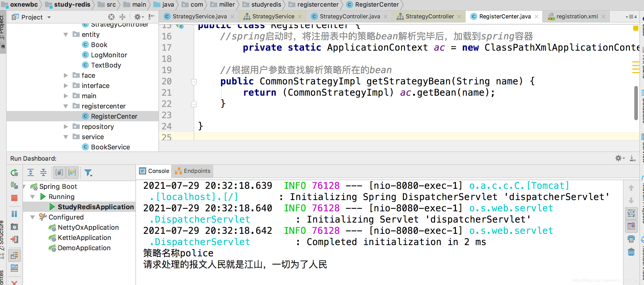
Task: Expand the repository folder node
Action: click(x=66, y=127)
